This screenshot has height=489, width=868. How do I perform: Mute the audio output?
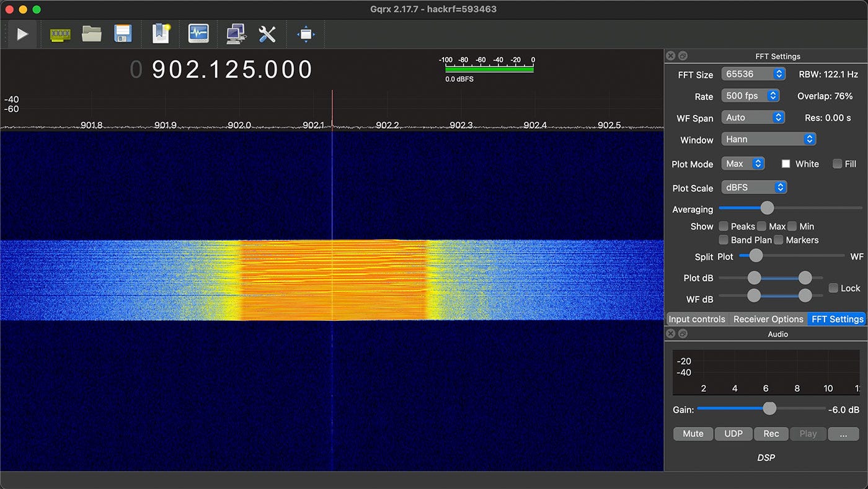(693, 434)
